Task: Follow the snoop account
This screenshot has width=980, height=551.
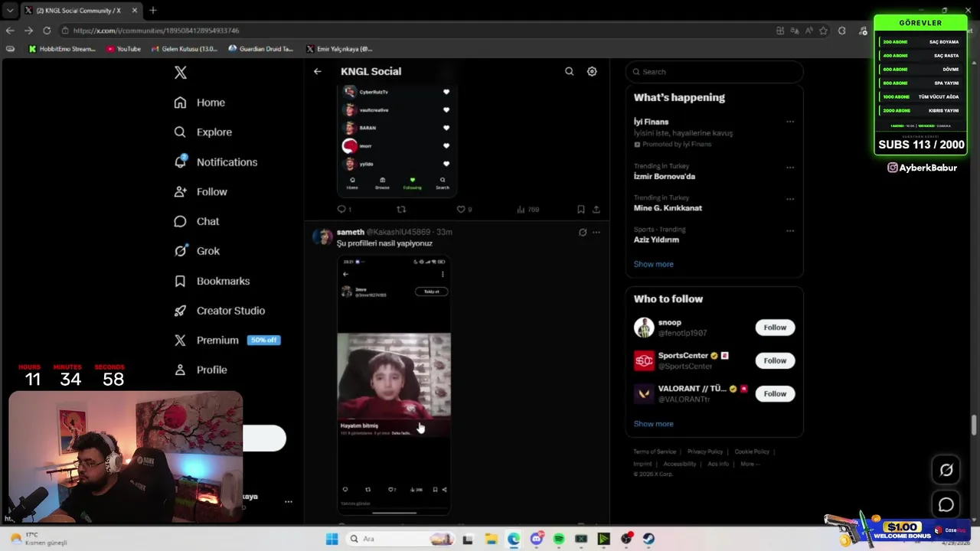Action: [x=775, y=328]
